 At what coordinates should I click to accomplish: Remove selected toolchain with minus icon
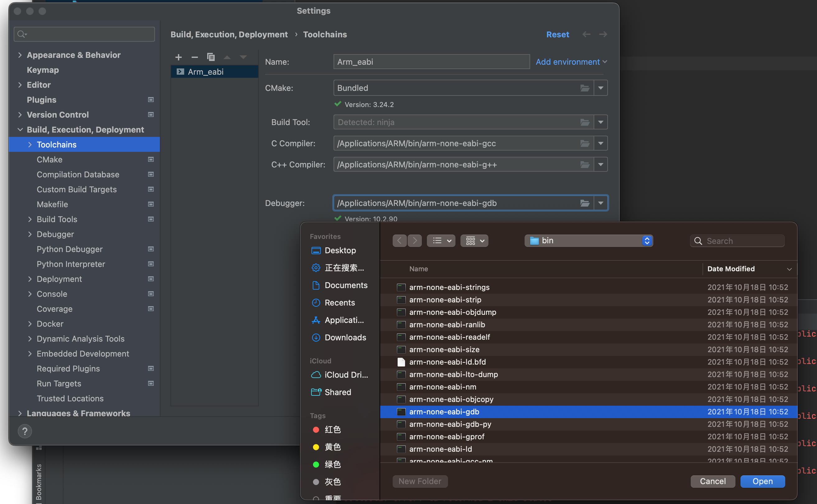click(195, 57)
